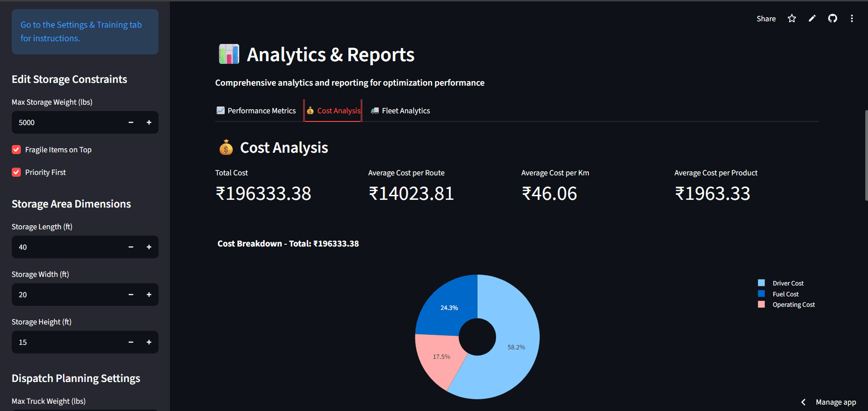Toggle Driver Cost legend swatch
The height and width of the screenshot is (411, 868).
click(761, 283)
